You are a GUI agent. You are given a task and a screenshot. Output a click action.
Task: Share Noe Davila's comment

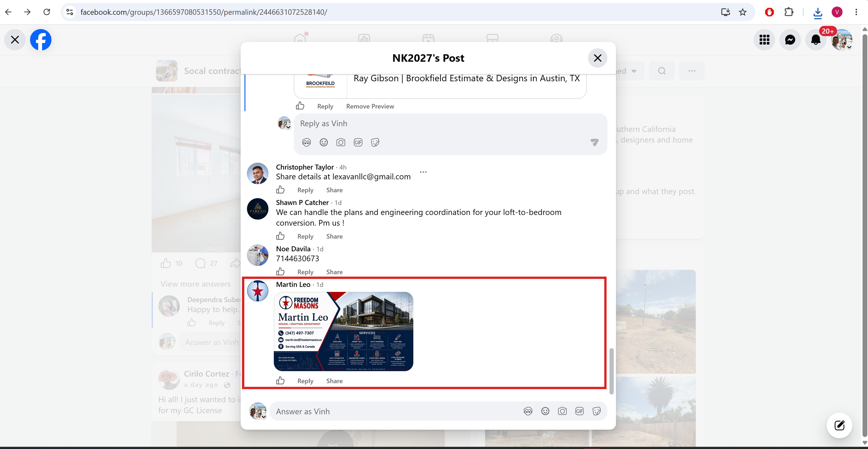point(334,272)
